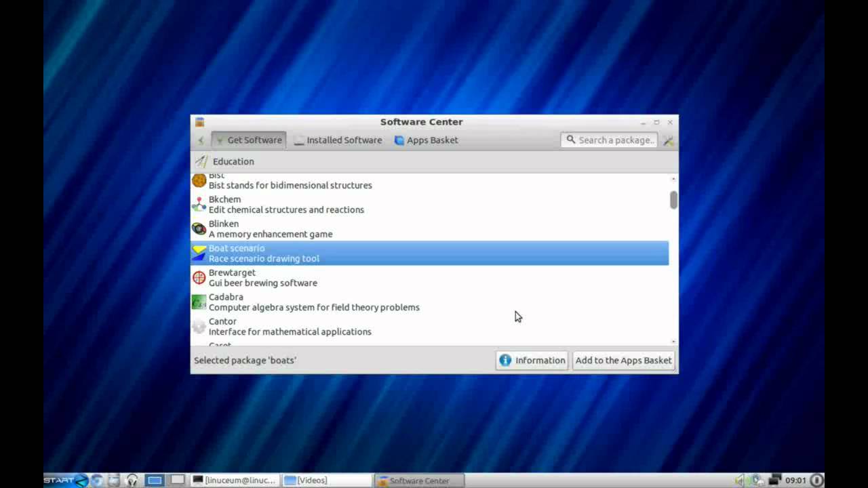Select 'Gui beer brewing software' description
The height and width of the screenshot is (488, 868).
[262, 283]
